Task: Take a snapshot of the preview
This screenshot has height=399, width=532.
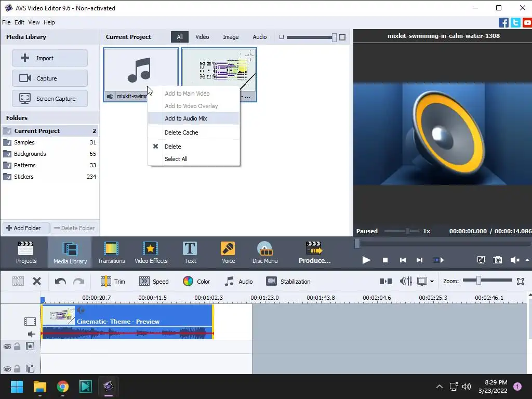Action: (497, 260)
